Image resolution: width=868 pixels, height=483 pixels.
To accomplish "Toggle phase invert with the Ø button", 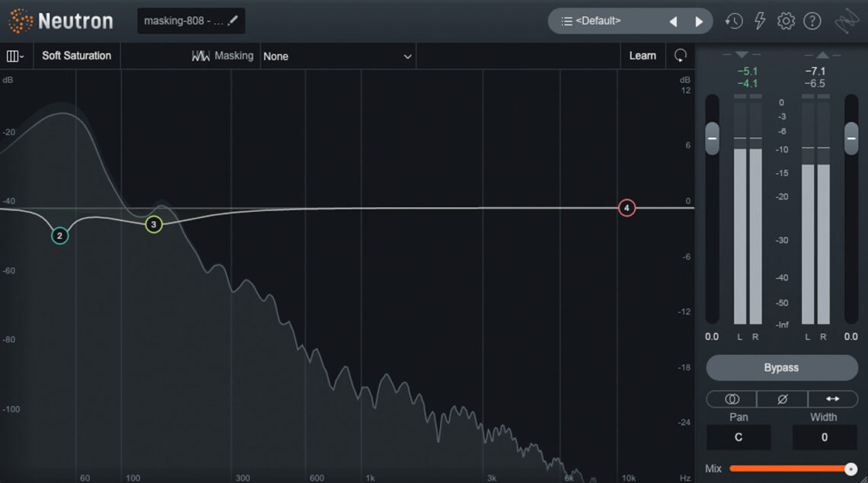I will 782,398.
